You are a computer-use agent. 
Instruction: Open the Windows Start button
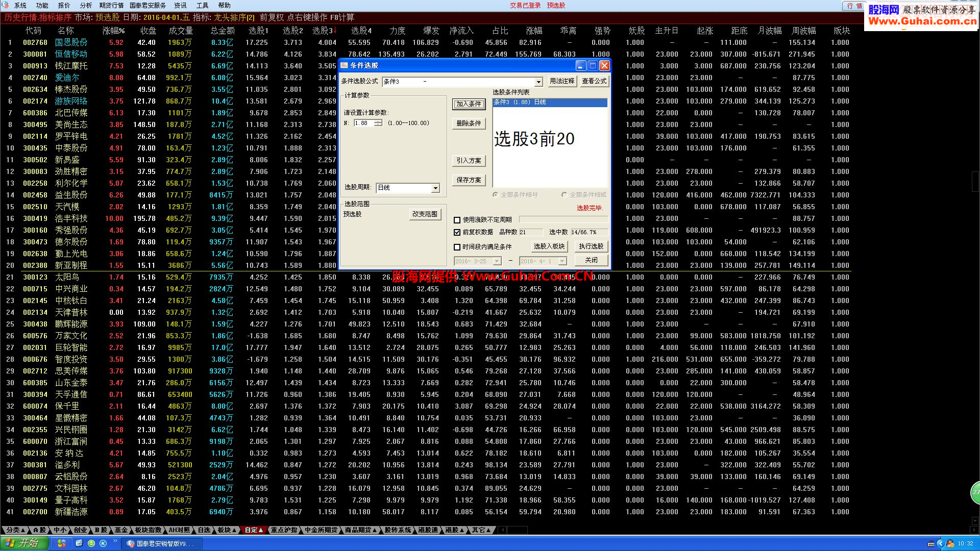(24, 543)
